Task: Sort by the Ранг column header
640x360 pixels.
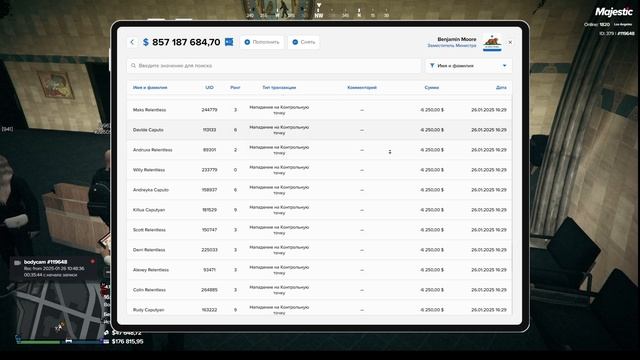Action: (x=235, y=87)
